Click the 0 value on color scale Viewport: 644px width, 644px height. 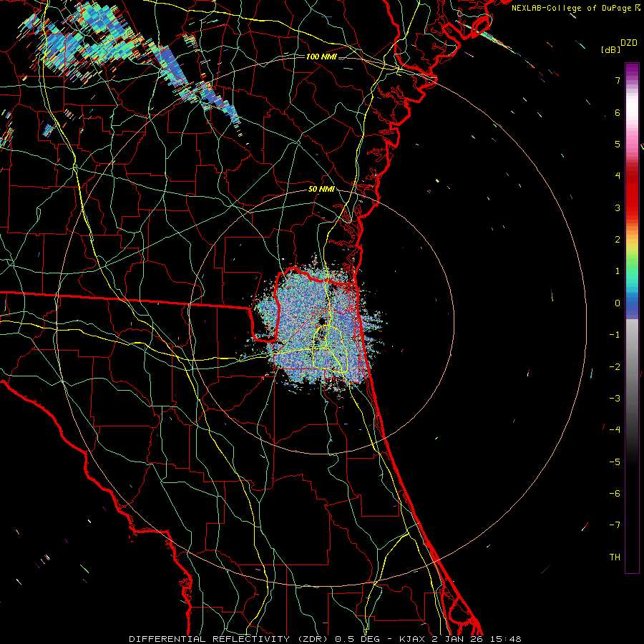618,303
